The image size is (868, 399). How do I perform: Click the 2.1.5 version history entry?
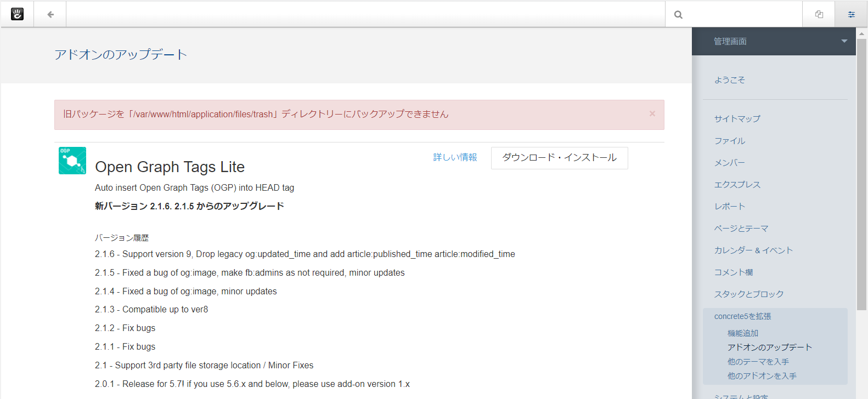pyautogui.click(x=250, y=273)
